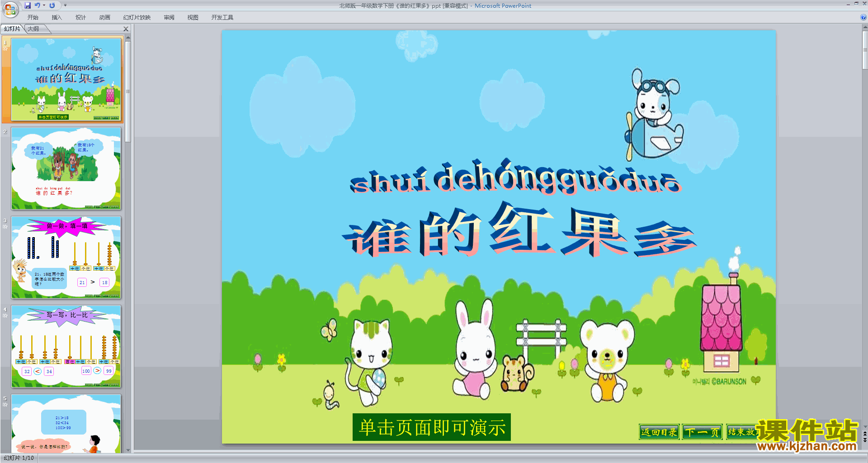The image size is (868, 463).
Task: Click animation star icon beside slide 1
Action: pos(5,48)
